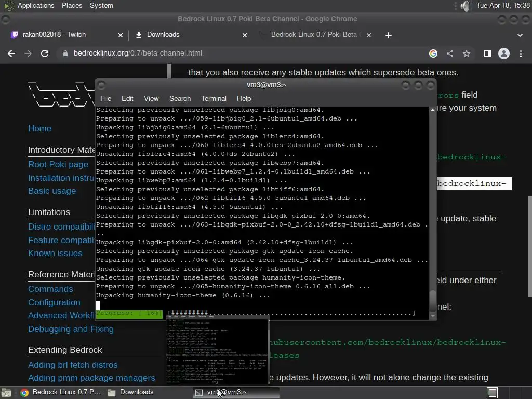
Task: Open a new Chrome tab
Action: coord(389,35)
